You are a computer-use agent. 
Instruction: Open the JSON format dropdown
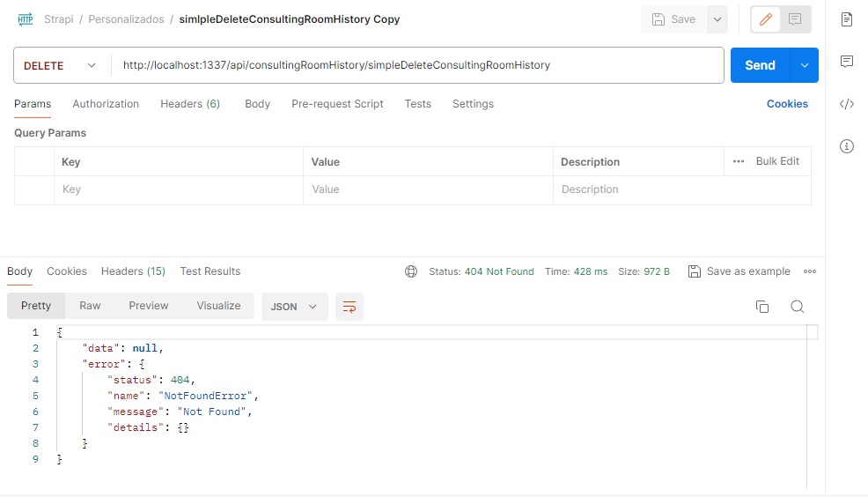(294, 307)
